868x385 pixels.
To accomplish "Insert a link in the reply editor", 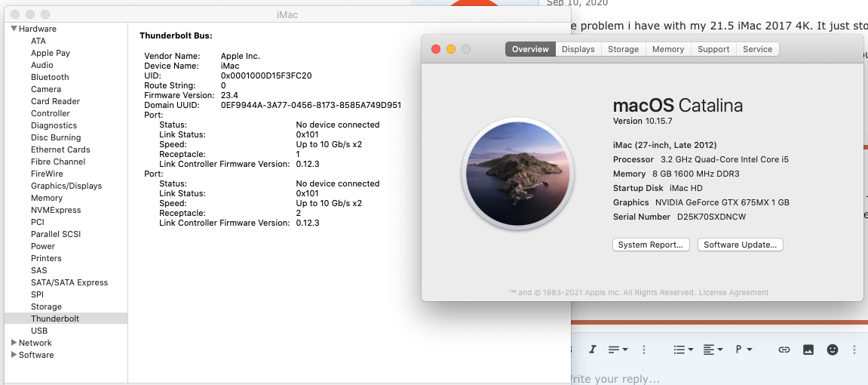I will coord(784,350).
